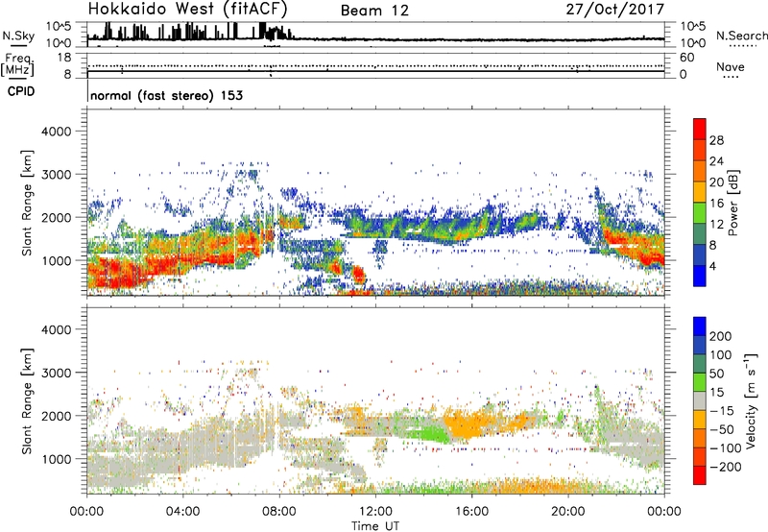Click the '16:00' time tick label
The height and width of the screenshot is (532, 768).
click(x=471, y=512)
